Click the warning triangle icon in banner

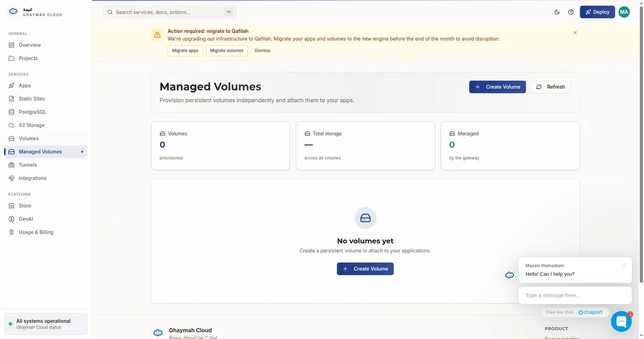click(157, 35)
